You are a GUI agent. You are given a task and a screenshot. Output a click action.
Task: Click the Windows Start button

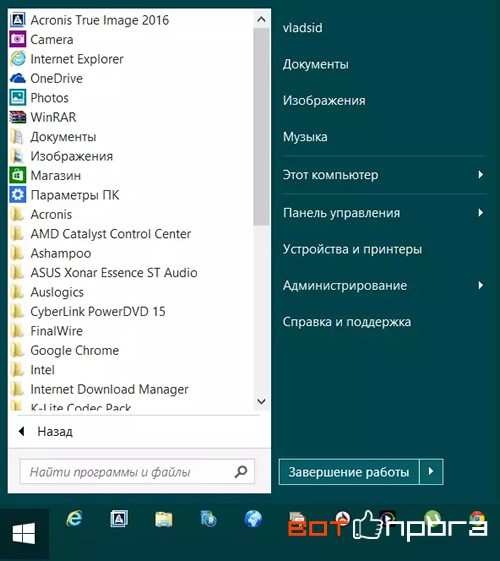click(24, 533)
